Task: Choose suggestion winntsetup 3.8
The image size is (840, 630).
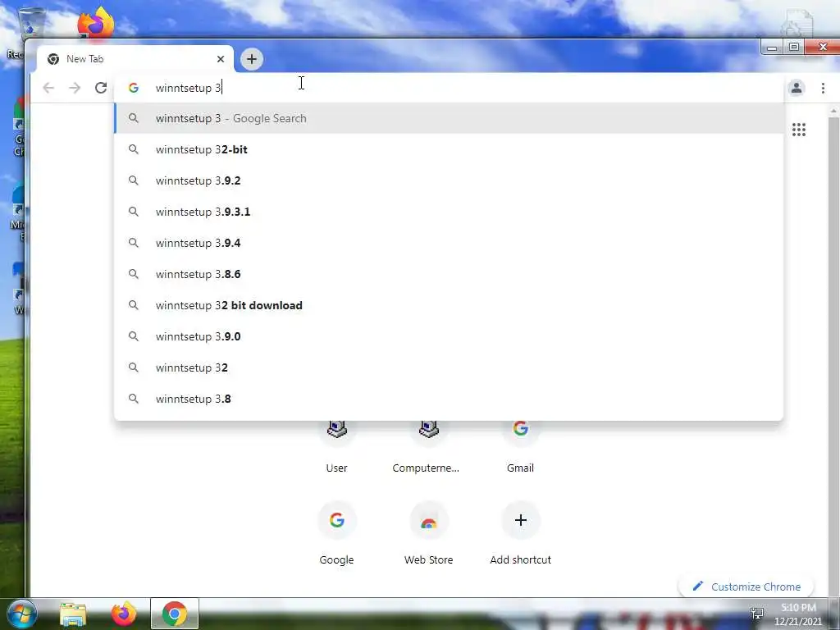Action: click(449, 399)
